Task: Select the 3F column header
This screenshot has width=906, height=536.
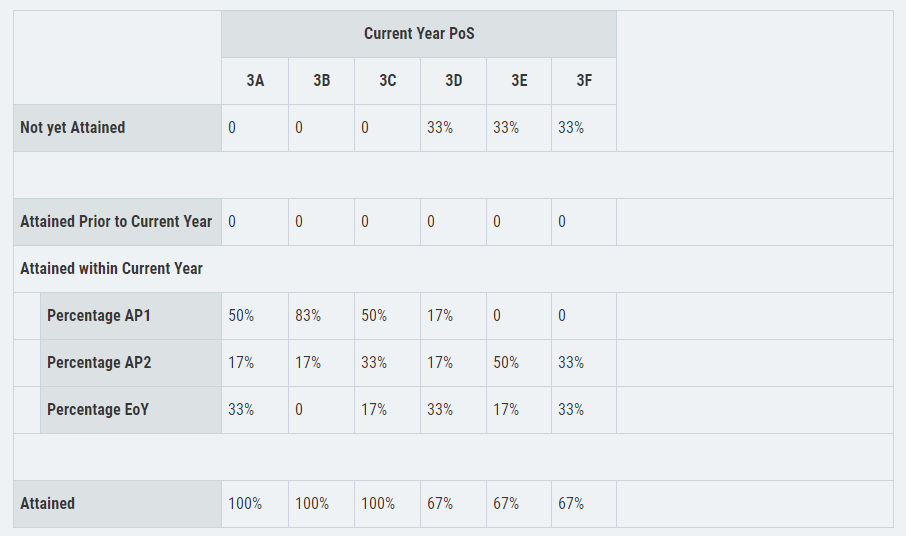Action: click(584, 81)
